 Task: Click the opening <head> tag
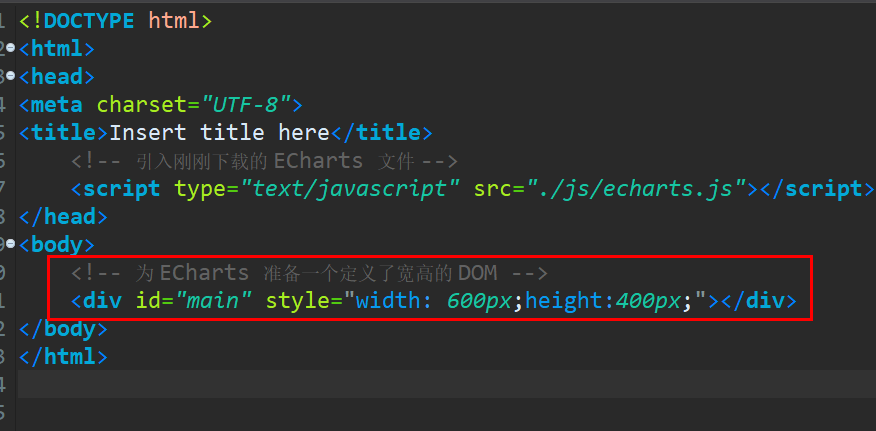56,77
